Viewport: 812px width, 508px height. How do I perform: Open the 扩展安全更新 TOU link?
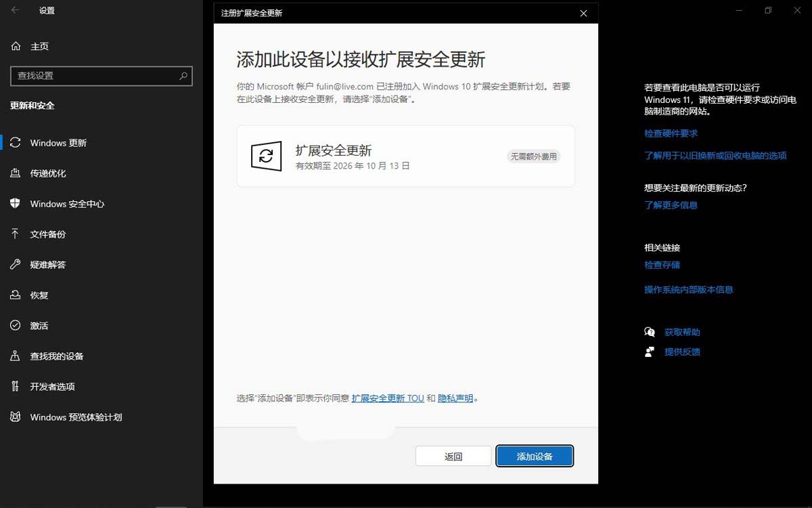(388, 398)
